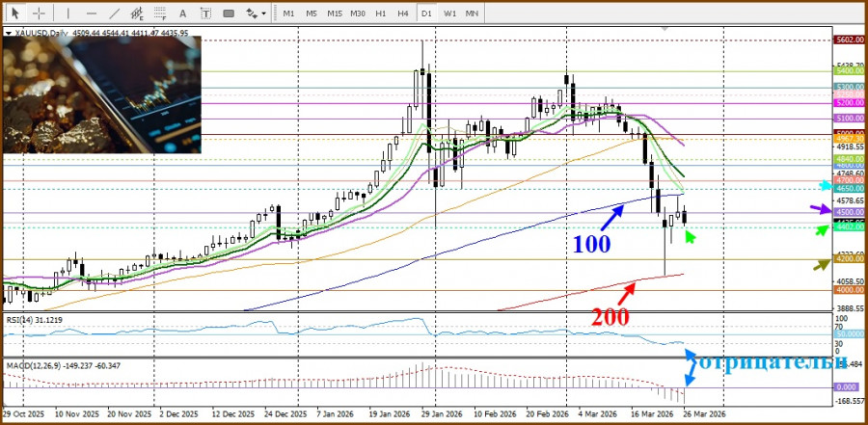Expand the XAUUSD,Daily chart menu triangle
The width and height of the screenshot is (868, 425).
[9, 33]
